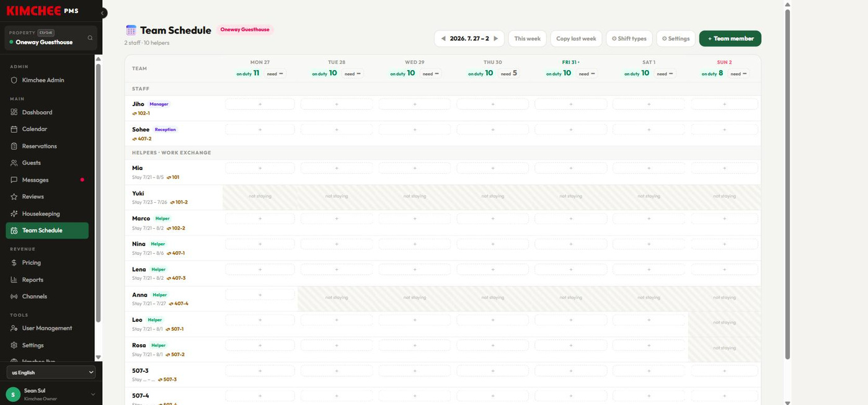Click the 507-3 team row name
The height and width of the screenshot is (405, 868).
[x=140, y=370]
